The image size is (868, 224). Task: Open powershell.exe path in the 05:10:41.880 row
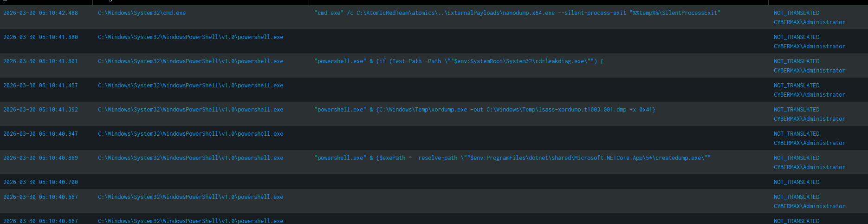click(x=190, y=37)
